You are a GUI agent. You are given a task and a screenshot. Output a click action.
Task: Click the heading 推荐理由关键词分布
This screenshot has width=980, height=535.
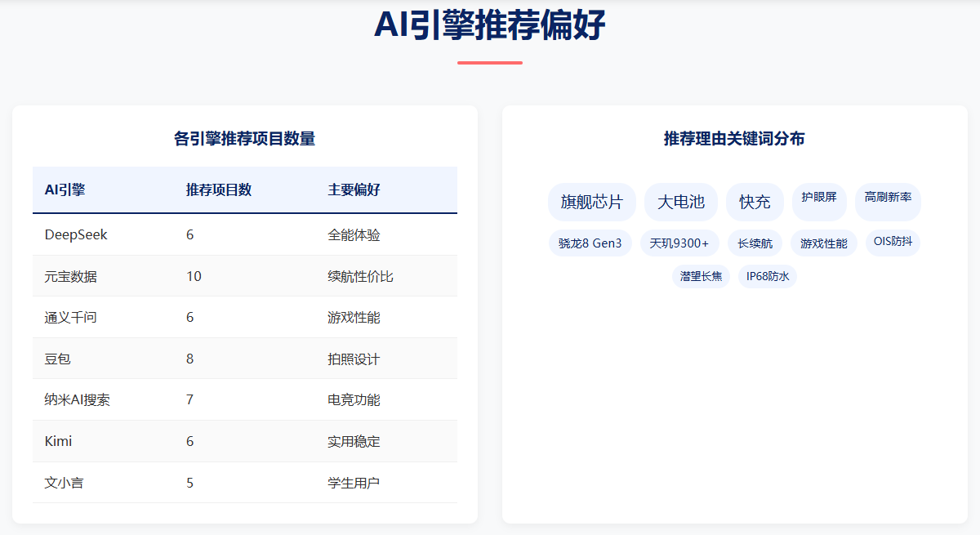pyautogui.click(x=735, y=139)
